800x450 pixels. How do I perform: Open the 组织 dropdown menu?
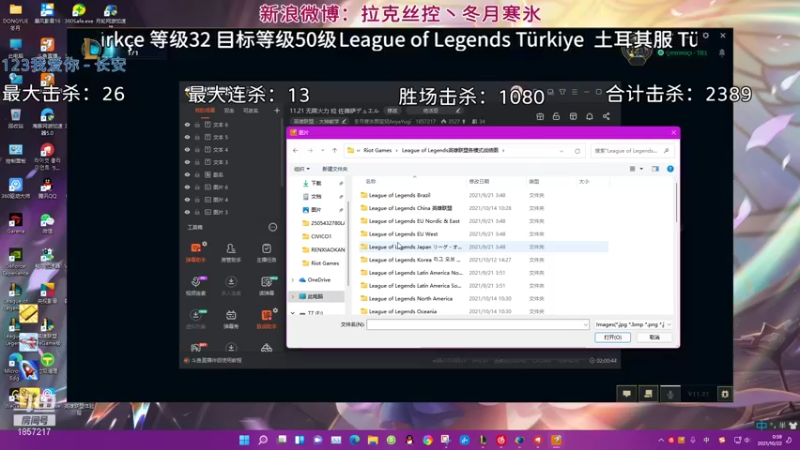point(302,169)
